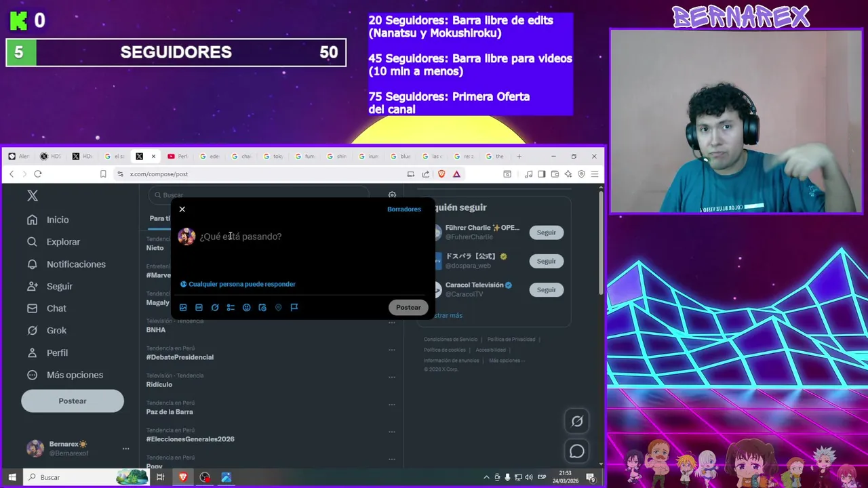The width and height of the screenshot is (868, 488).
Task: Open Paz de la Barra trend
Action: [x=170, y=412]
